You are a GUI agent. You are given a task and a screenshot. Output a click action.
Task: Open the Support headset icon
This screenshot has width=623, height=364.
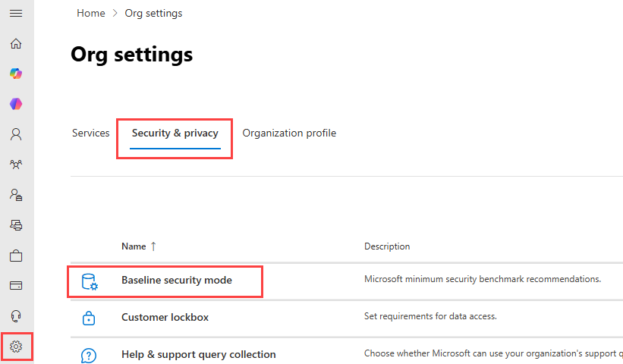(16, 316)
